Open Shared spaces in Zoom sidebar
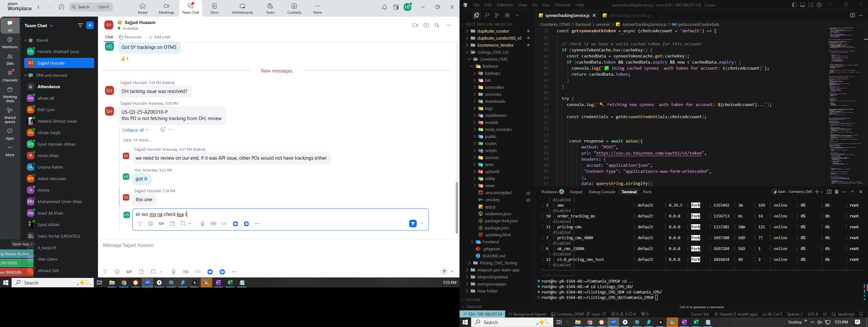 [10, 115]
